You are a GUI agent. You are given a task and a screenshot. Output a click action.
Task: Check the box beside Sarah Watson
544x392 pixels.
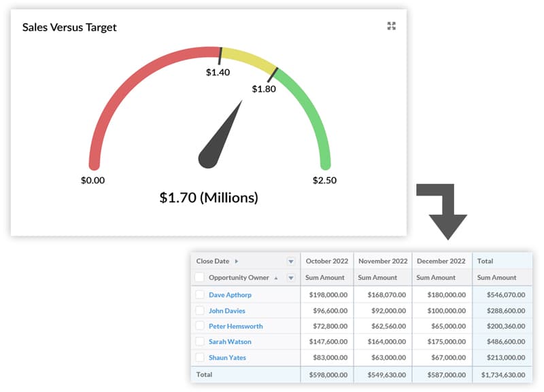coord(199,342)
